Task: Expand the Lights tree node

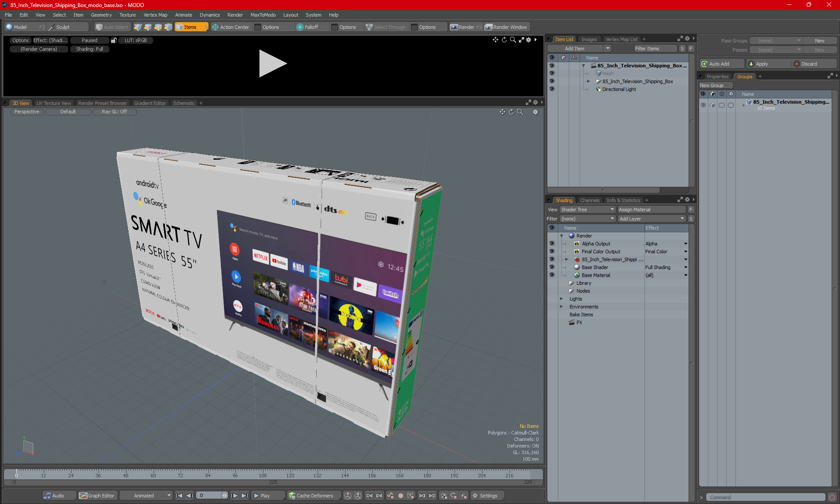Action: (x=562, y=299)
